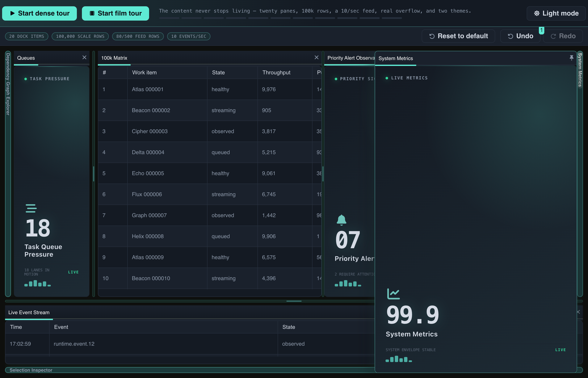588x378 pixels.
Task: Switch to Light mode
Action: pos(556,13)
